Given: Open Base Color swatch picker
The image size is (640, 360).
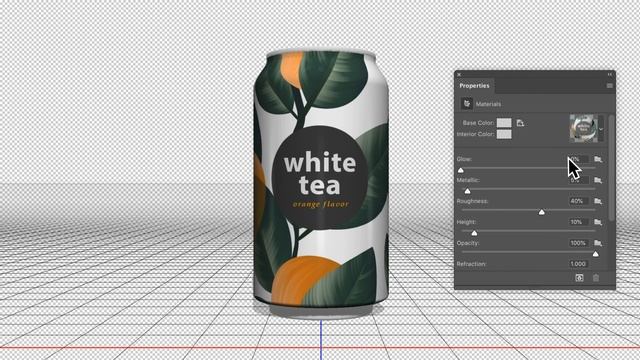Looking at the screenshot, I should [x=504, y=123].
